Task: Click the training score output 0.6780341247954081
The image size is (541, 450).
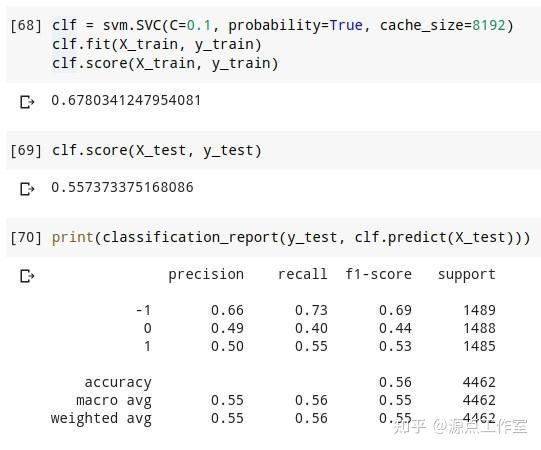Action: [126, 100]
